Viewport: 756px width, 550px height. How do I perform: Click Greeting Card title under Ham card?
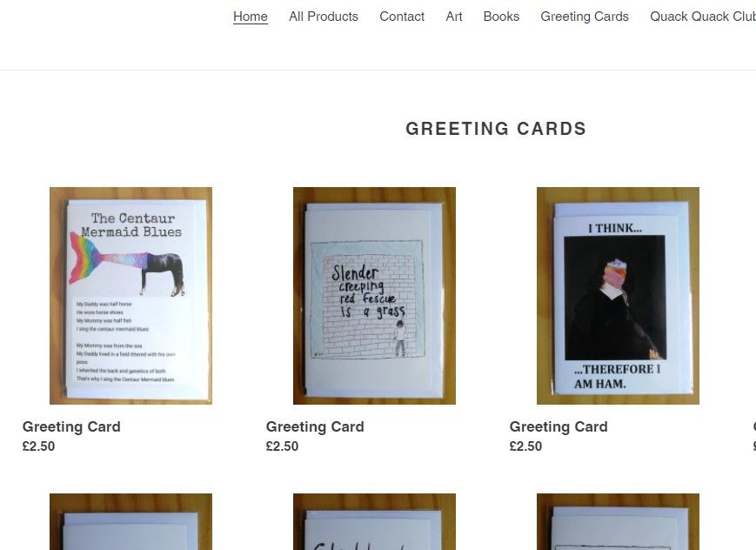coord(559,426)
